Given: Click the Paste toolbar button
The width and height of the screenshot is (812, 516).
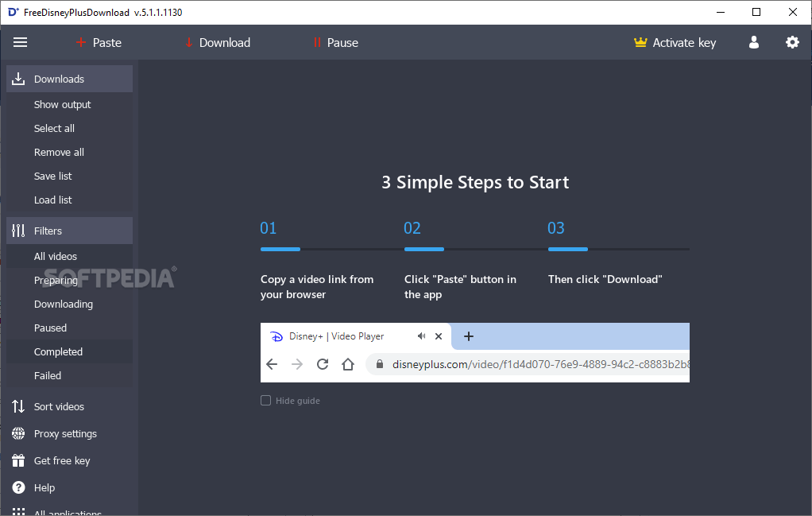Looking at the screenshot, I should (x=99, y=42).
